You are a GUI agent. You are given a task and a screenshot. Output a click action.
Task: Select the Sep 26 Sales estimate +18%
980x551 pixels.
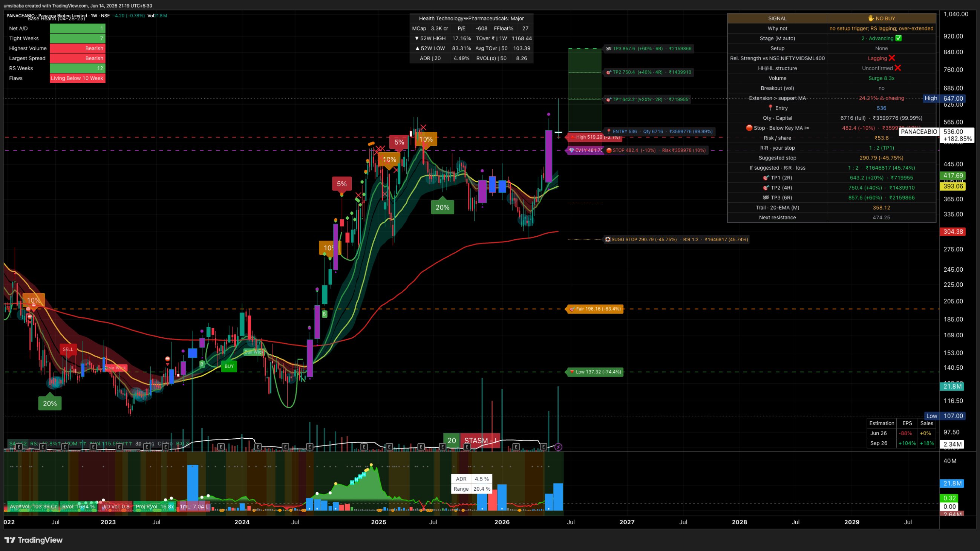927,443
